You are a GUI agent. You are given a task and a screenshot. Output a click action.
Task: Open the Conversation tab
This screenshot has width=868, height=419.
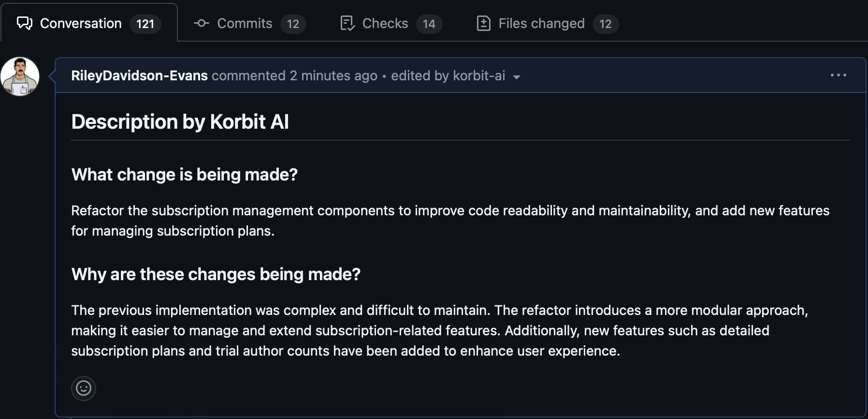tap(89, 23)
